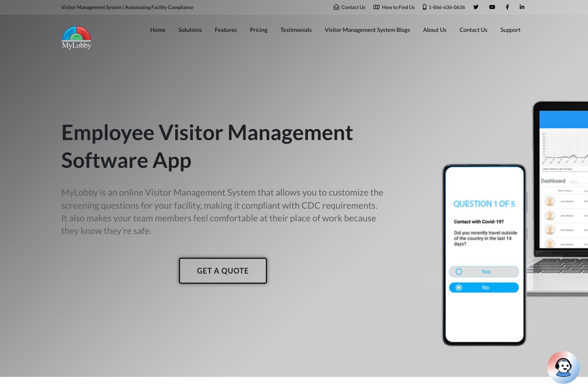The height and width of the screenshot is (392, 588).
Task: Click the phone icon beside 1-866-636-0636
Action: (x=424, y=7)
